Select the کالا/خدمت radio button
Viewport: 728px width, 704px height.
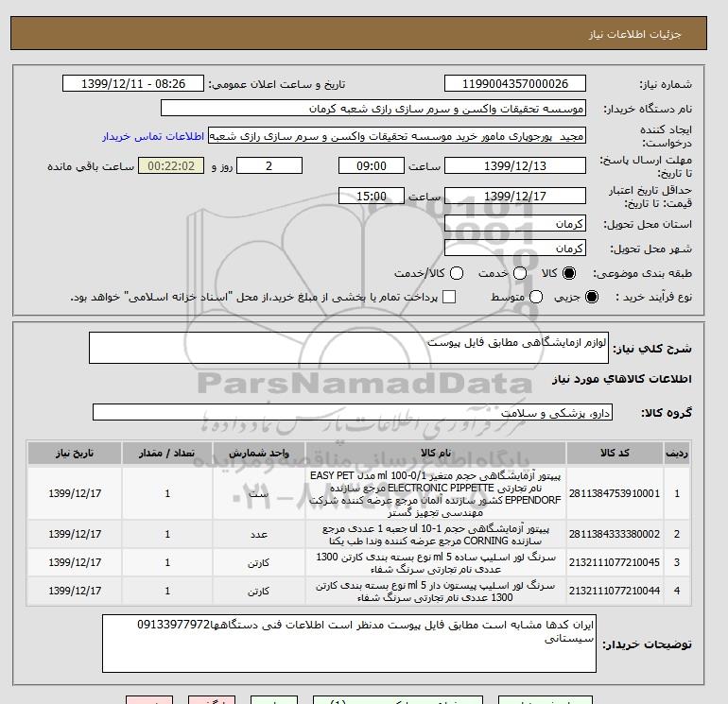coord(457,273)
